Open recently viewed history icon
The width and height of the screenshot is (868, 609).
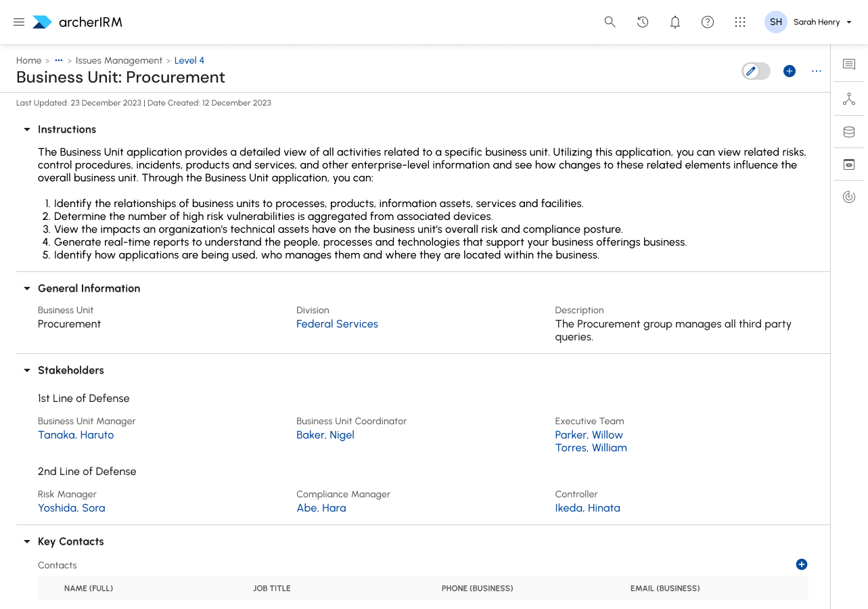coord(643,22)
